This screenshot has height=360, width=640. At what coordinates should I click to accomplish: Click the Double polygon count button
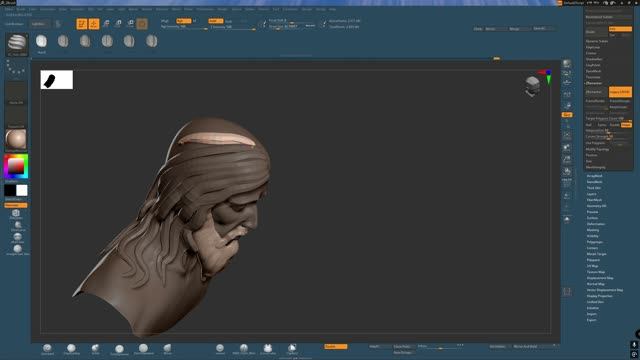click(x=614, y=125)
